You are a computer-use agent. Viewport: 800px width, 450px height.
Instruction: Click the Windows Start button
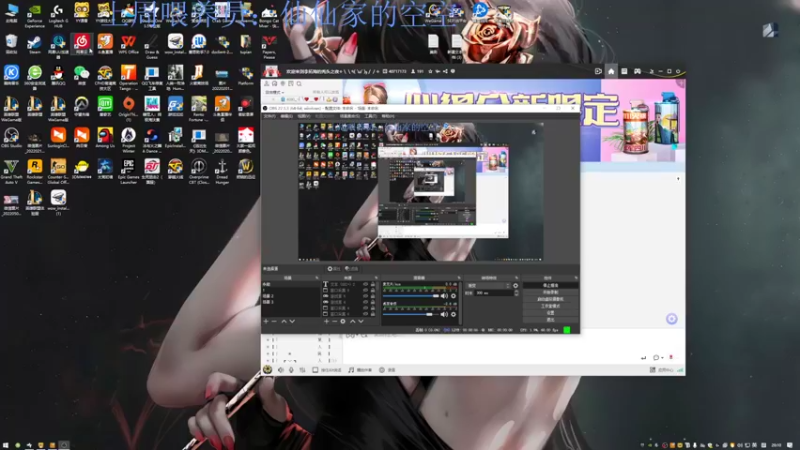point(6,445)
